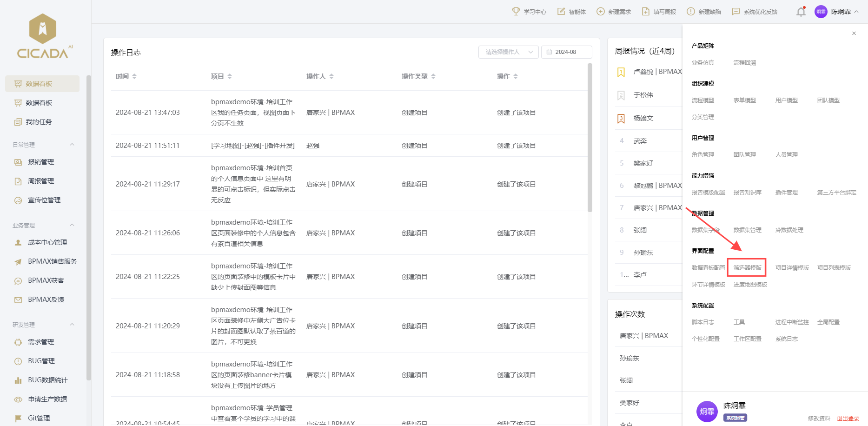Viewport: 868px width, 426px height.
Task: Open BUG管理 in the sidebar
Action: coord(42,361)
